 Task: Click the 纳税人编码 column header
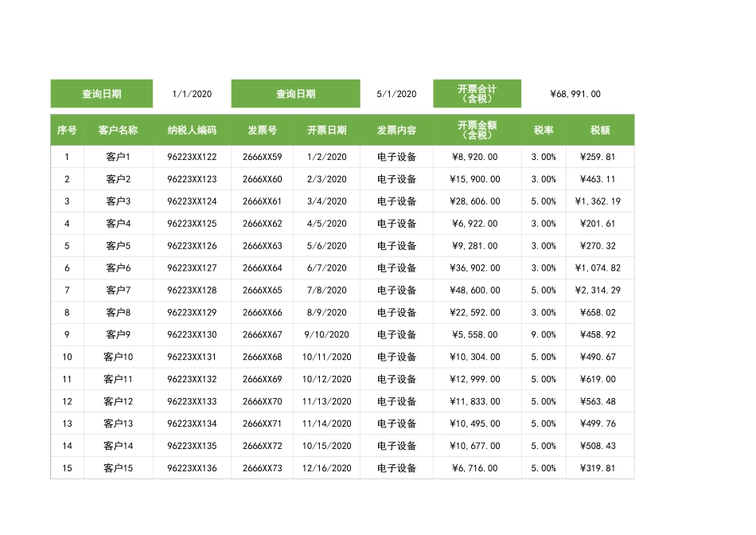pyautogui.click(x=192, y=130)
